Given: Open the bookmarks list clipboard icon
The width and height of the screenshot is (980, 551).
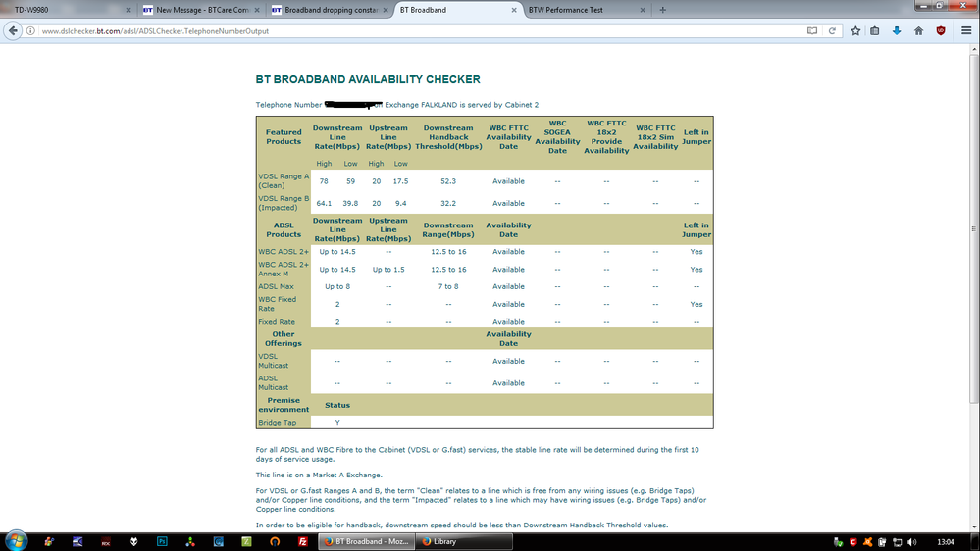Looking at the screenshot, I should click(875, 30).
